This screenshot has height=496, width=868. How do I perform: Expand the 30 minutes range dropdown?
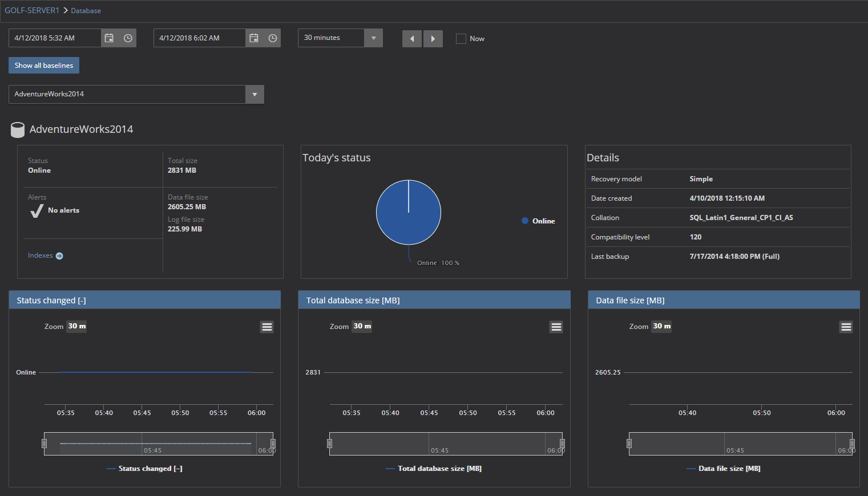pos(373,38)
